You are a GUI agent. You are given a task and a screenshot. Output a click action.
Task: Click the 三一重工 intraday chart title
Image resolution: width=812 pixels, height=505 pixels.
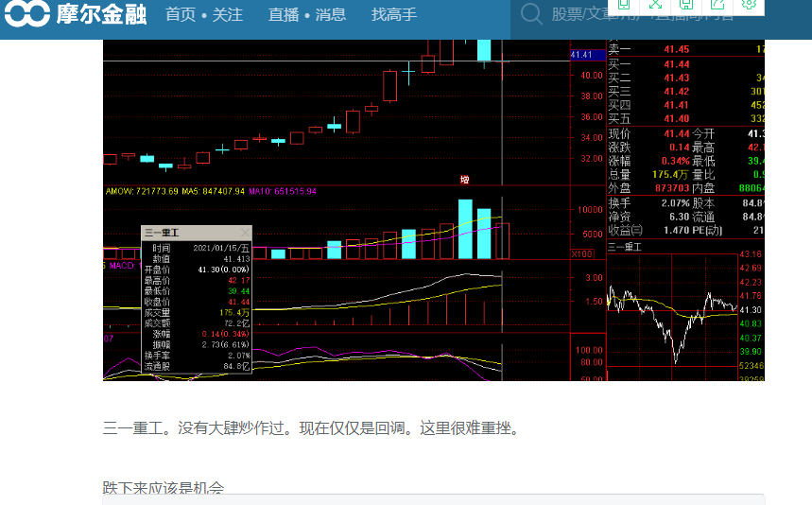[x=625, y=247]
